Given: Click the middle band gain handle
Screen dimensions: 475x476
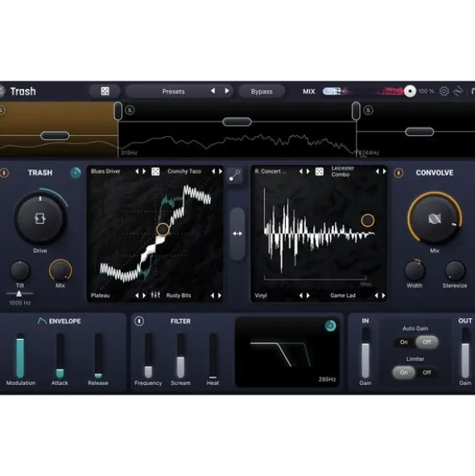Looking at the screenshot, I should click(237, 122).
